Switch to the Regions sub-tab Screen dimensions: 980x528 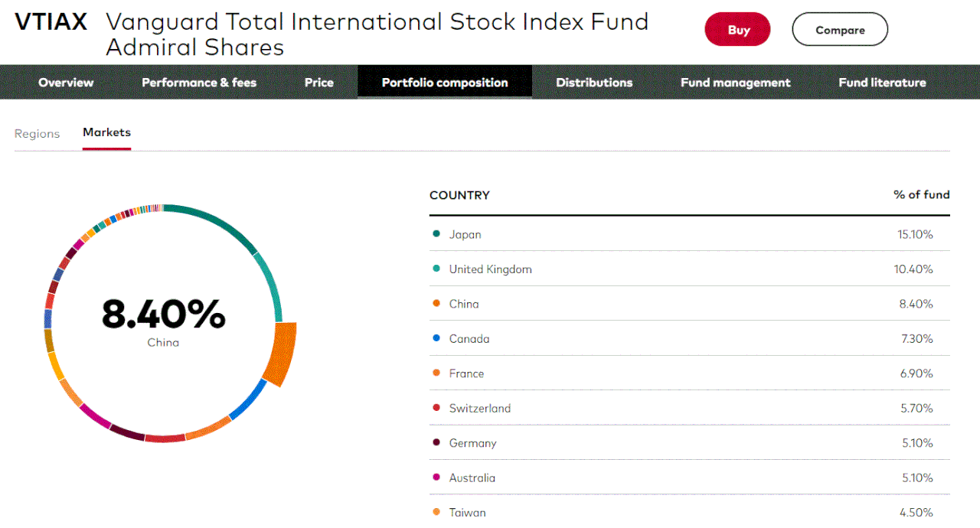click(37, 134)
